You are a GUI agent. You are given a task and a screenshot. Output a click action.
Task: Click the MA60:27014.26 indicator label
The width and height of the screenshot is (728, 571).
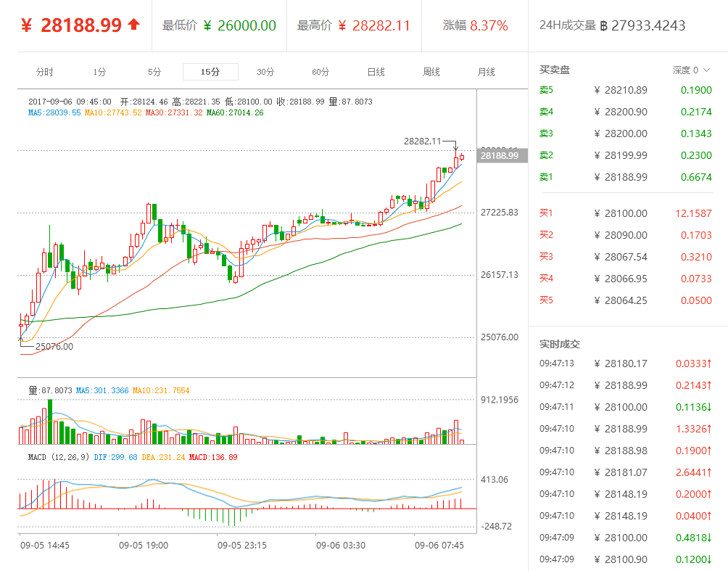coord(235,112)
